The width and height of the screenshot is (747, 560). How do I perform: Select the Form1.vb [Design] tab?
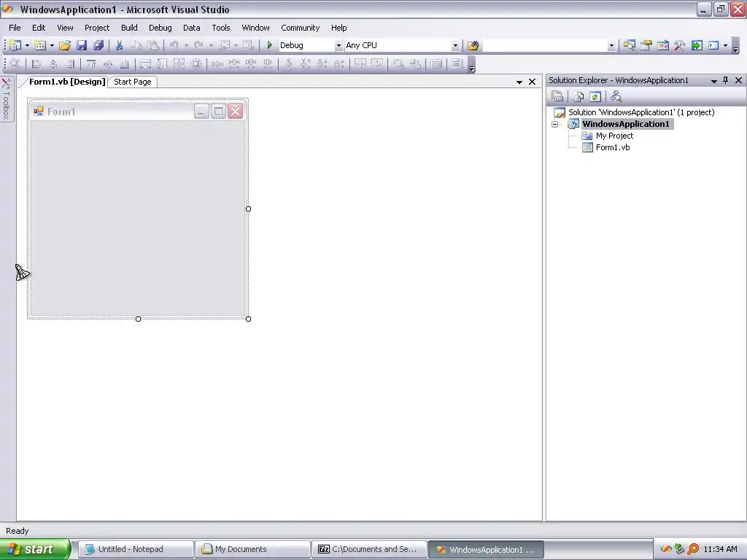[x=67, y=82]
